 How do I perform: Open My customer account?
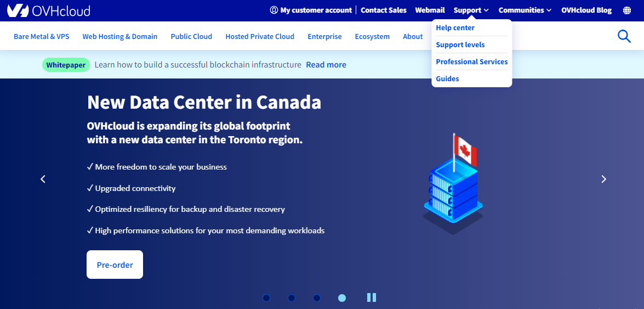click(x=311, y=10)
